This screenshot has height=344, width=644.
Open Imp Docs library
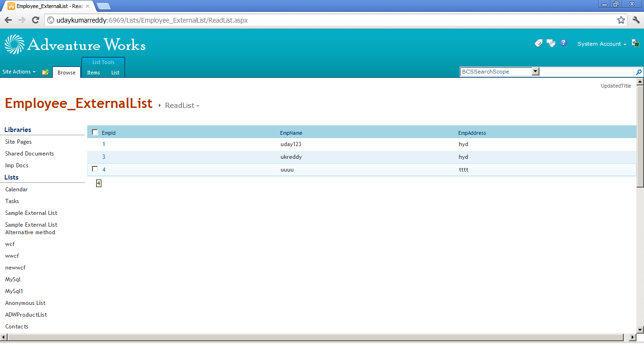point(17,165)
